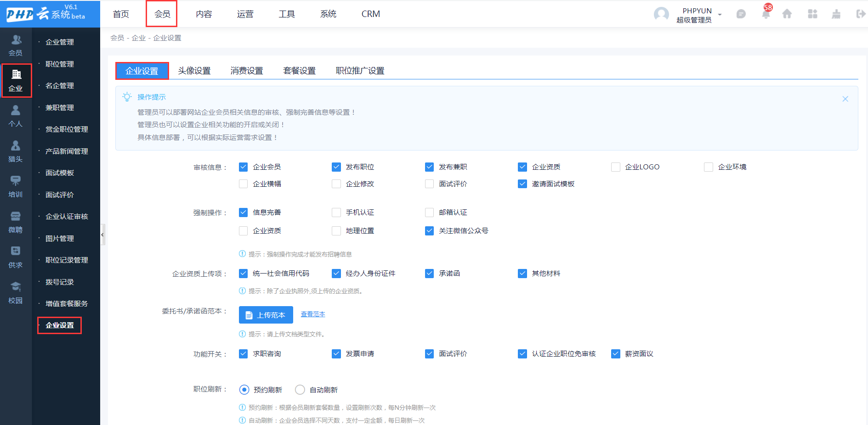Switch to the 职位推广设置 tab
The height and width of the screenshot is (425, 868).
point(360,71)
